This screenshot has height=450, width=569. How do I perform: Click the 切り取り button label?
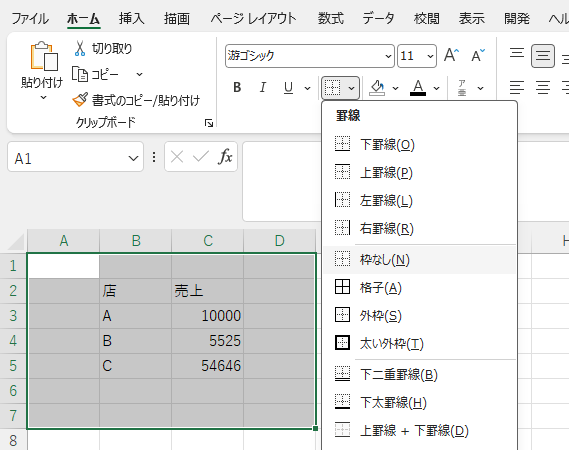point(112,48)
